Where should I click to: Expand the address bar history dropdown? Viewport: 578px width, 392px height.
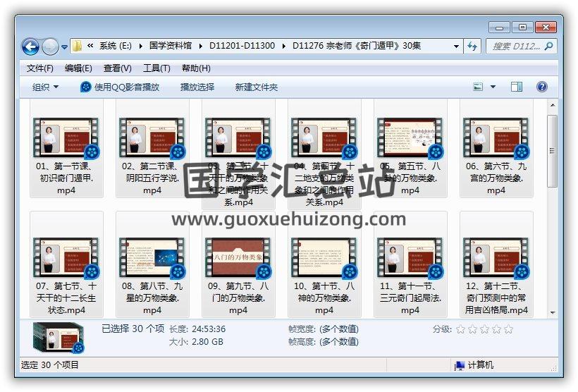[x=457, y=47]
